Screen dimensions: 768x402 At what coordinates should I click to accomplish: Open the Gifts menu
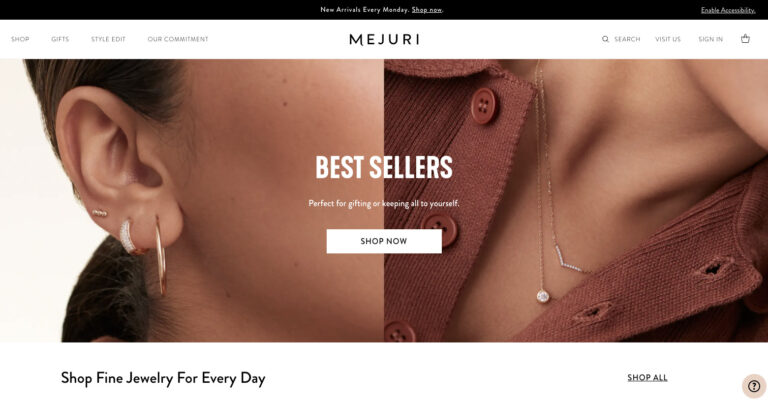(60, 39)
